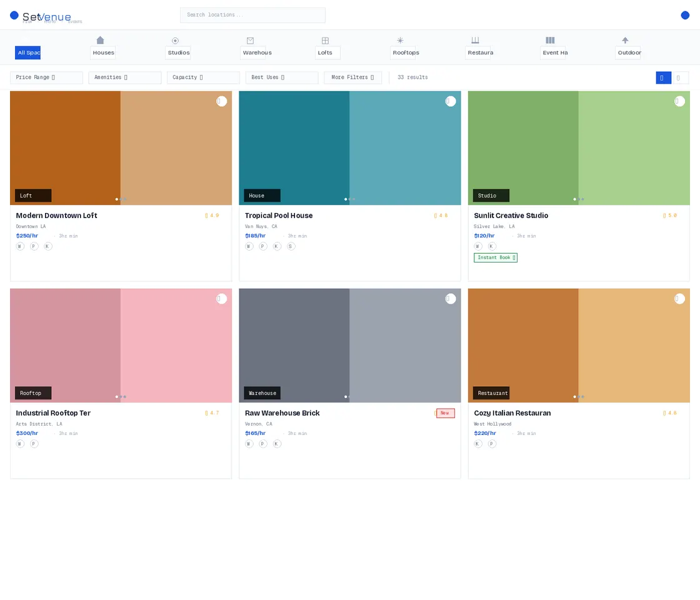Open the Capacity dropdown filter

(x=203, y=77)
